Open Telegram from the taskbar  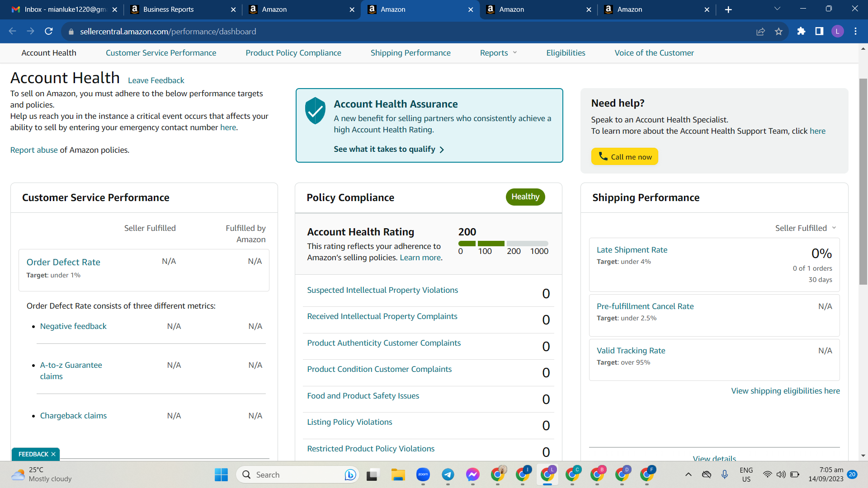click(448, 474)
